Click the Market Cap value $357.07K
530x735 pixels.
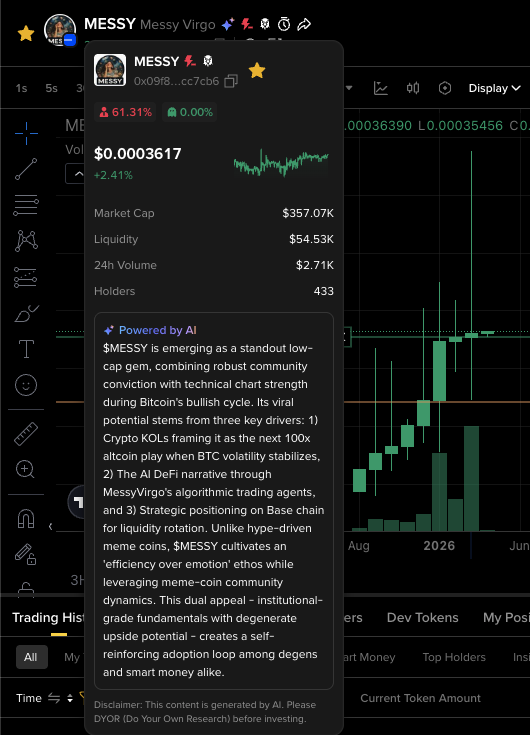tap(308, 213)
